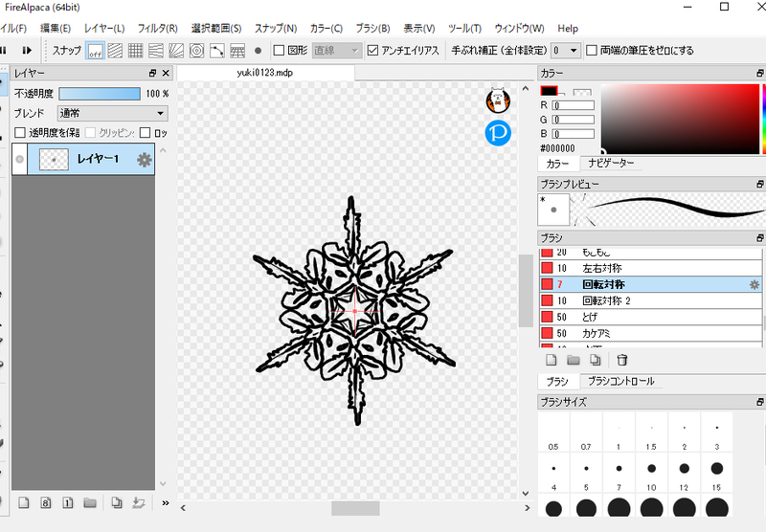Delete the selected brush with trash icon
This screenshot has width=766, height=532.
coord(621,360)
